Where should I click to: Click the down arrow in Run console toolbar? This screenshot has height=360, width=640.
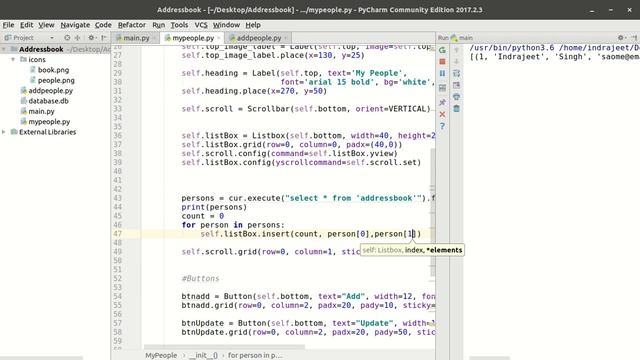point(456,62)
